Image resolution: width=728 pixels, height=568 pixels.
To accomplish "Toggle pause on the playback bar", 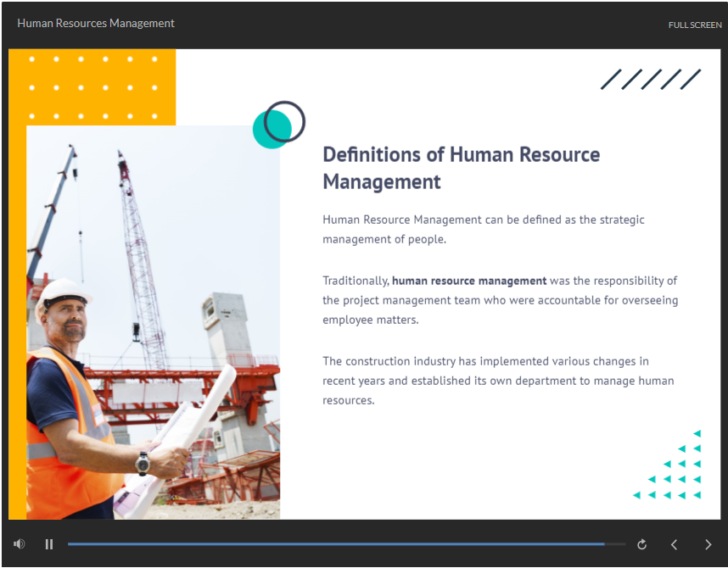I will point(49,544).
